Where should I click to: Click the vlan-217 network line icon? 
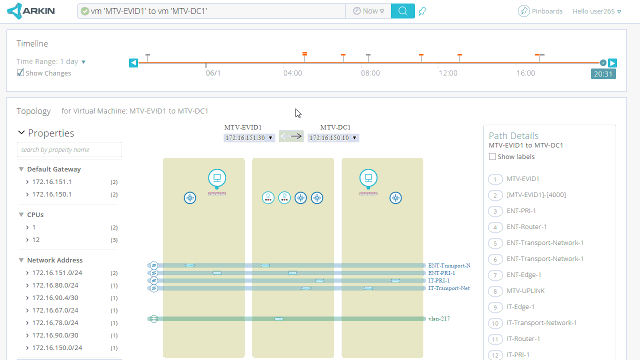153,319
